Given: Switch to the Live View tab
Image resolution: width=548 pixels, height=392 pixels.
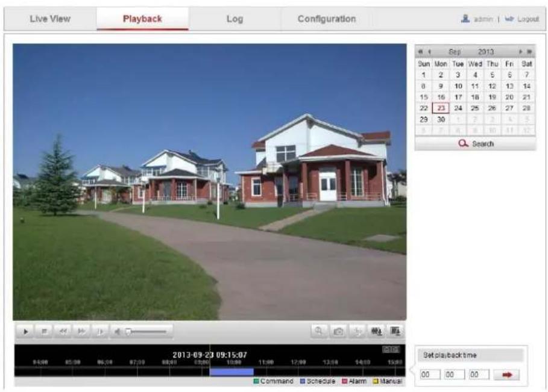Looking at the screenshot, I should pos(50,19).
